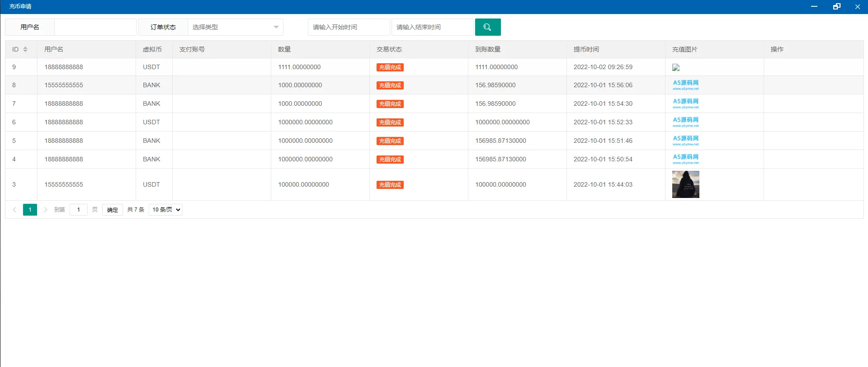Open the A5 recharge image in row 8
This screenshot has height=367, width=868.
[x=685, y=85]
